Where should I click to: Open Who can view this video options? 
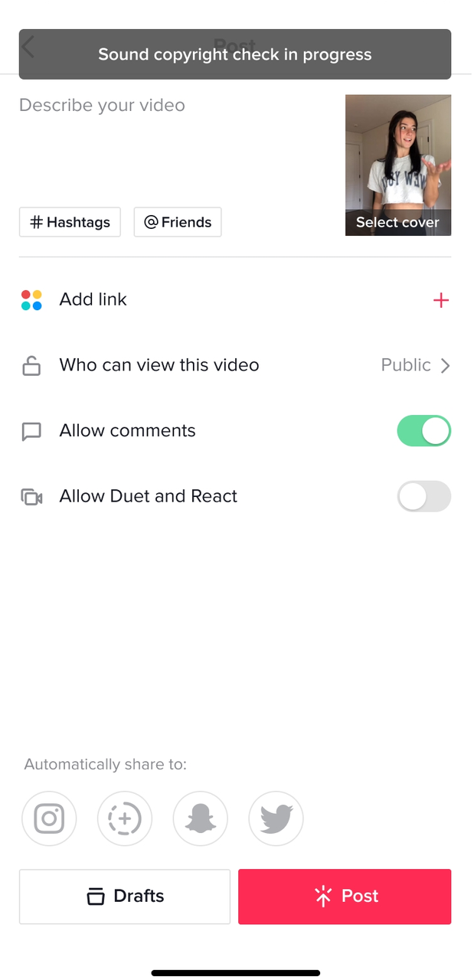(x=159, y=365)
